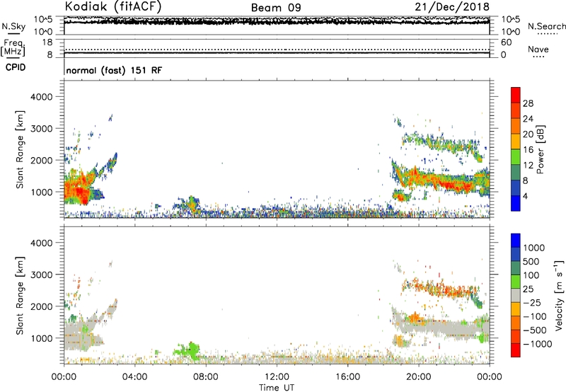Viewport: 566px width, 392px height.
Task: Click the '-500' tick on velocity colorbar
Action: tap(535, 330)
